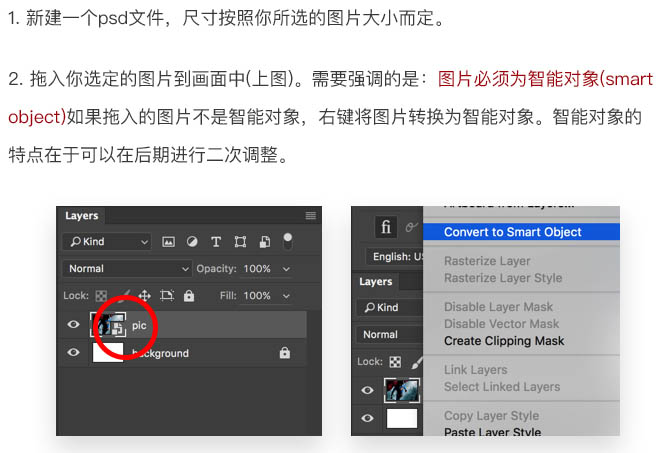Image resolution: width=658 pixels, height=453 pixels.
Task: Expand the Fill 100% dropdown arrow
Action: [x=286, y=296]
